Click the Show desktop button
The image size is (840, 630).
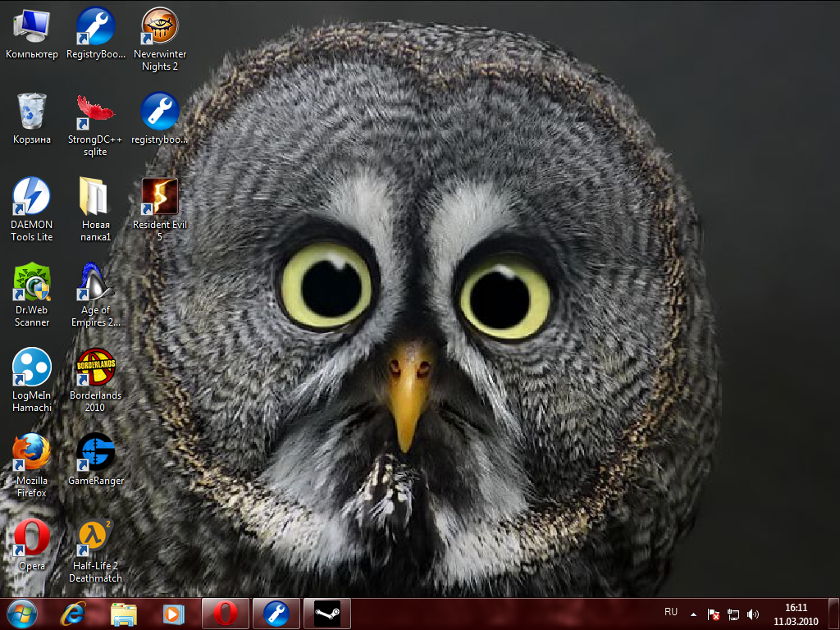(833, 614)
